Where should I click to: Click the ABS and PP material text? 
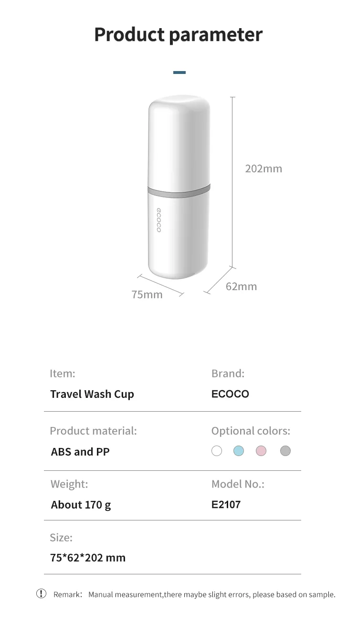(x=80, y=452)
